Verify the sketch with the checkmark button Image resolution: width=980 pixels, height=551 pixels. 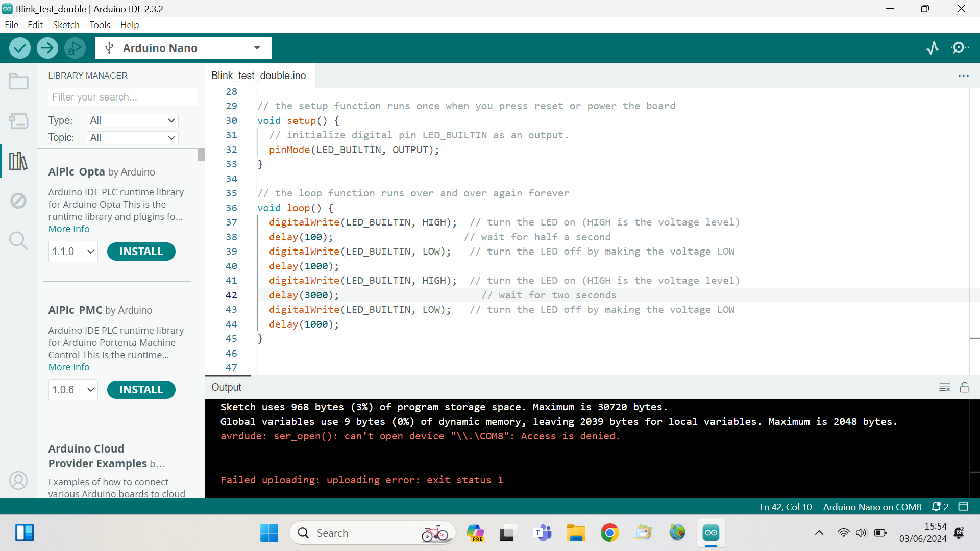point(20,47)
